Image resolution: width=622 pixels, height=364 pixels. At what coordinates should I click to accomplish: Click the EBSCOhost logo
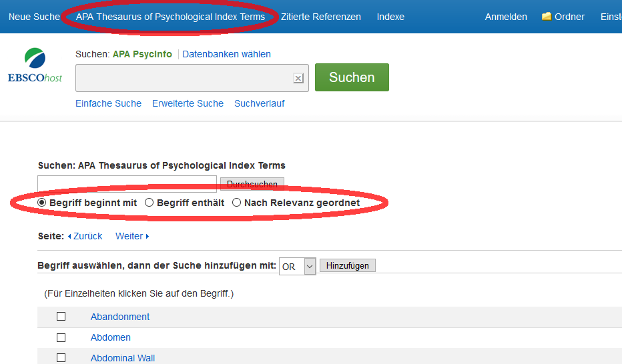click(x=35, y=65)
